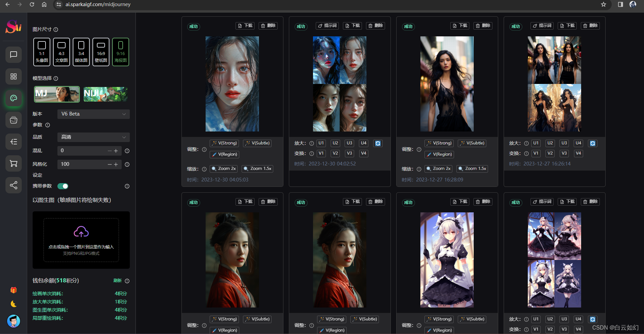This screenshot has height=334, width=644.
Task: Increase the 风格化 value with plus
Action: [x=116, y=164]
